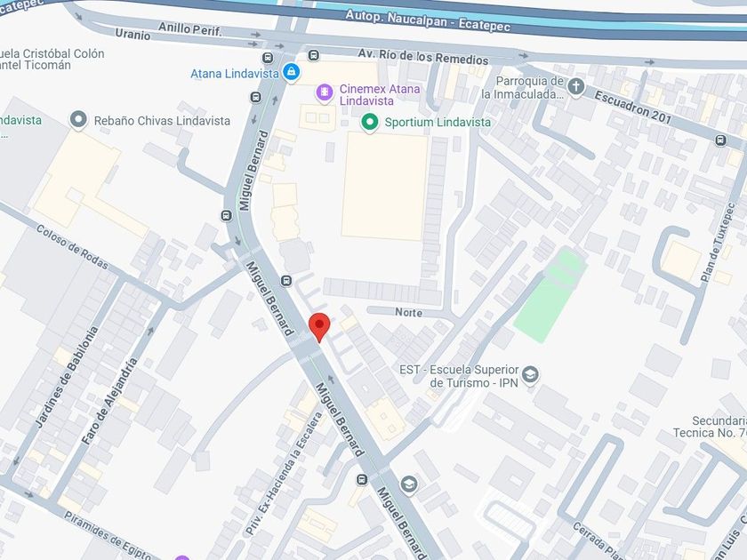The width and height of the screenshot is (747, 560).
Task: Select the Rebaño Chivas Lindavista pin
Action: pos(78,120)
